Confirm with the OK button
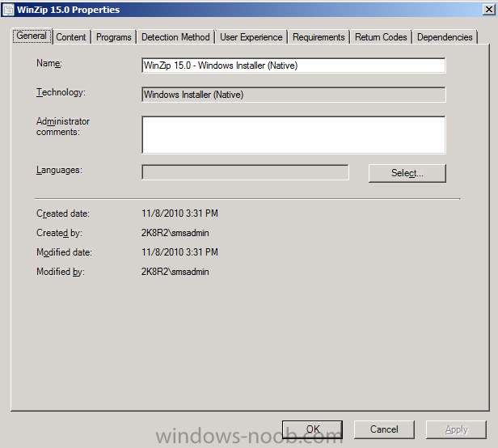This screenshot has height=448, width=498. 313,429
